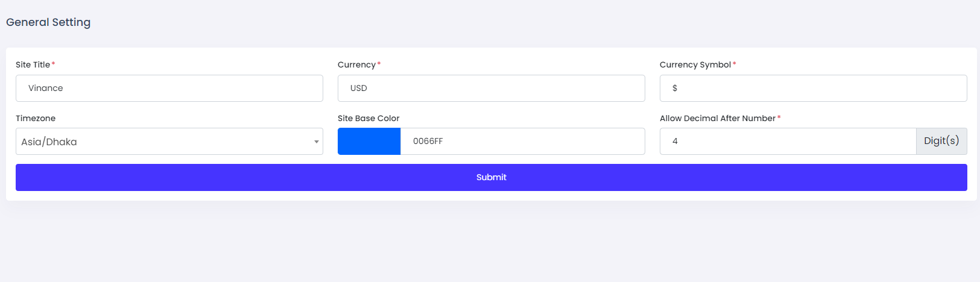The height and width of the screenshot is (282, 980).
Task: Focus the Currency field containing USD
Action: [x=491, y=88]
